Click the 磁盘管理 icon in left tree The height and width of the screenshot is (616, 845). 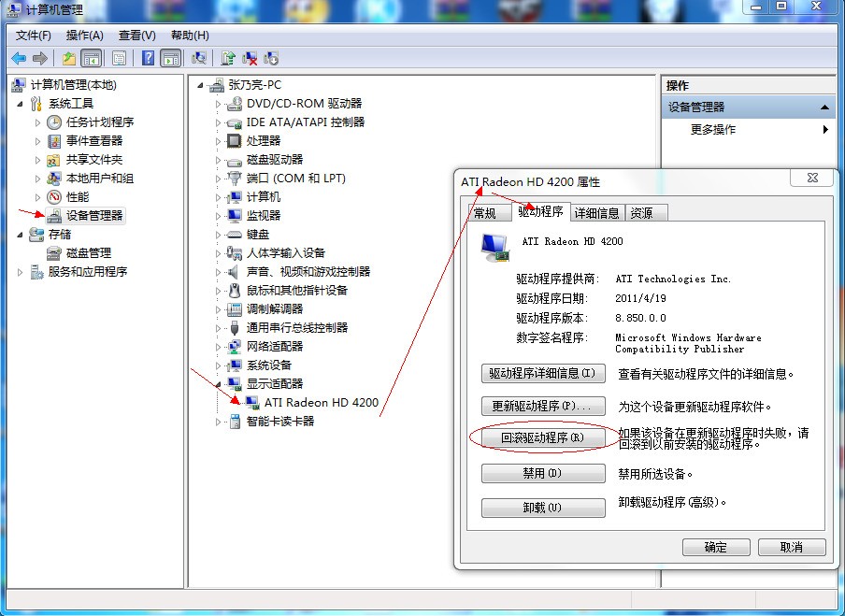tap(54, 253)
